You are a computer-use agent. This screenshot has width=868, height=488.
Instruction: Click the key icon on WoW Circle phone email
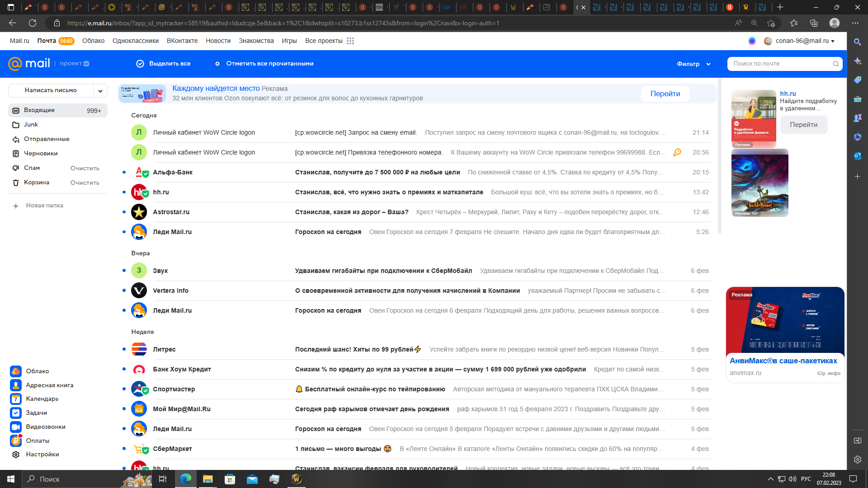pos(677,153)
